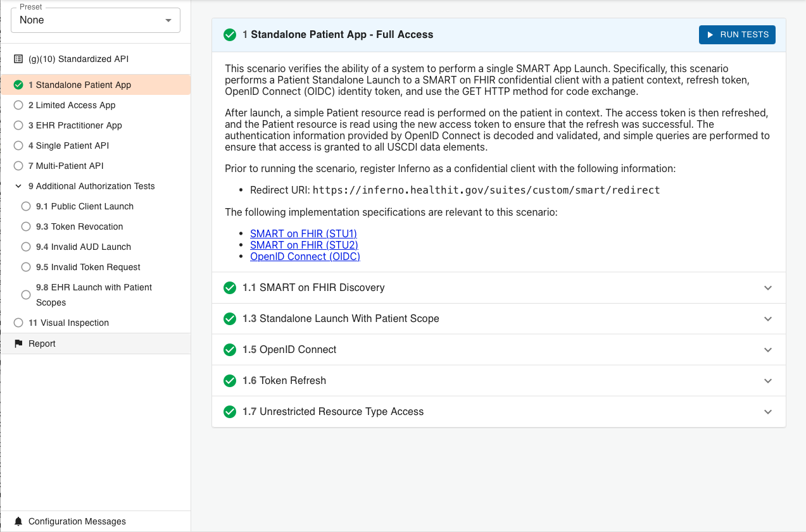
Task: Click the green check icon for 1.3 Standalone Launch
Action: point(230,319)
